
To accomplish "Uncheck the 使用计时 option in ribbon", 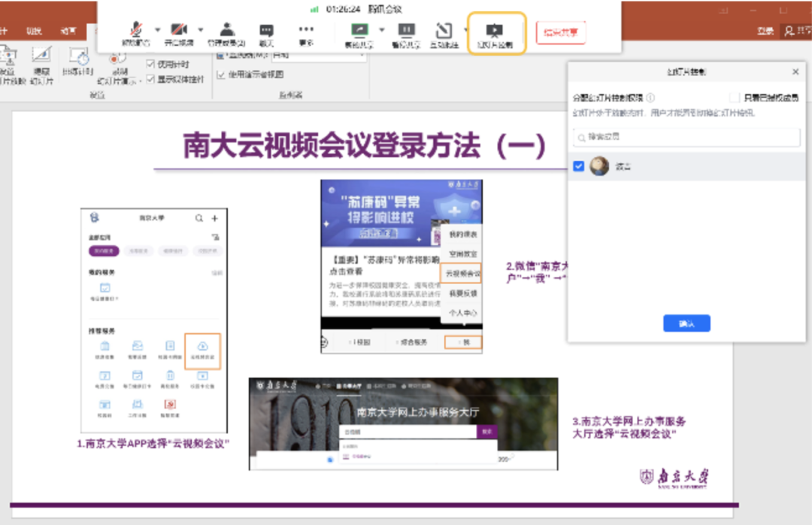I will point(150,63).
